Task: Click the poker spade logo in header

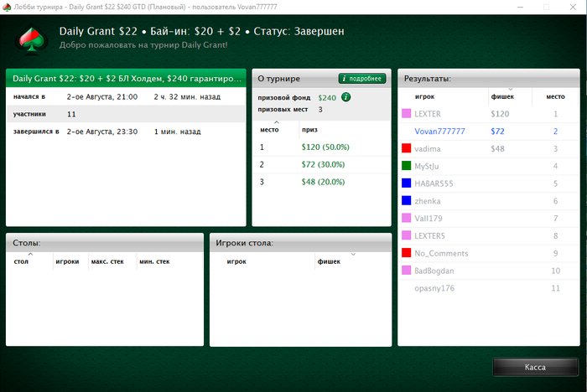Action: 32,39
